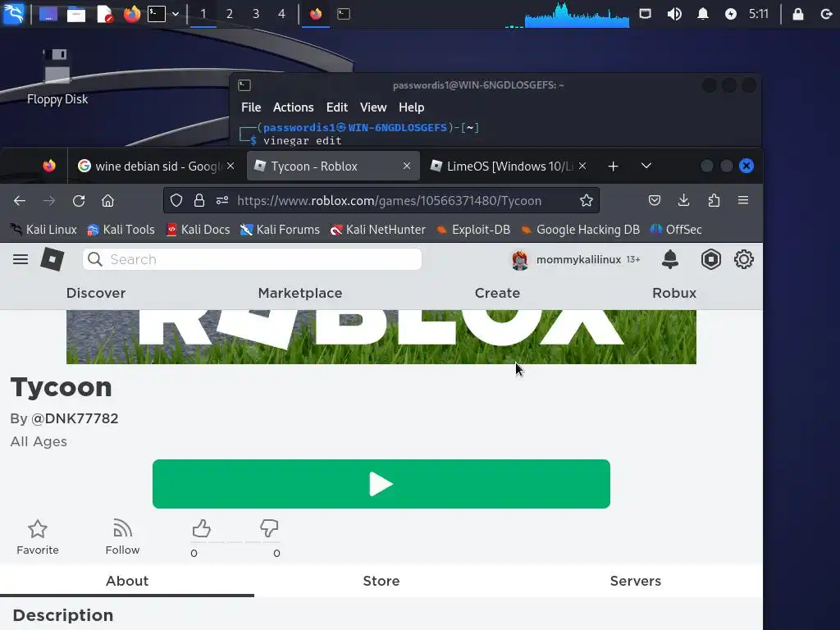
Task: Open the Kali Linux bookmark
Action: coord(44,230)
